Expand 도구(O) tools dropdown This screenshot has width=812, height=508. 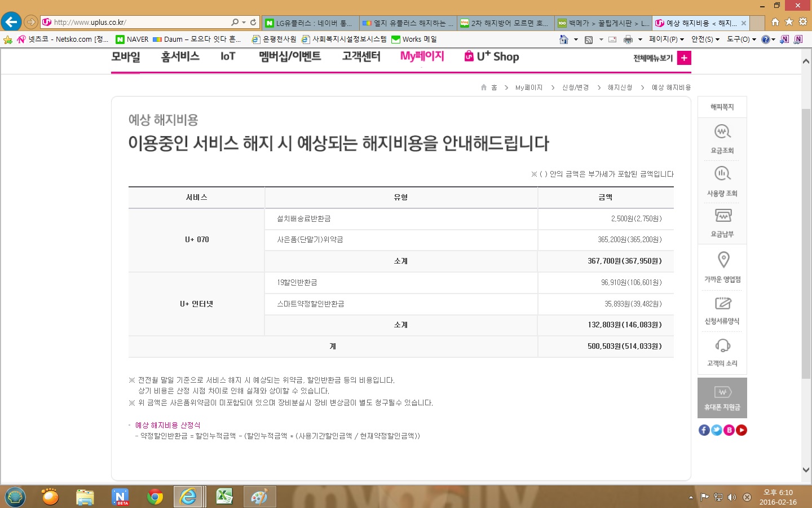point(741,40)
